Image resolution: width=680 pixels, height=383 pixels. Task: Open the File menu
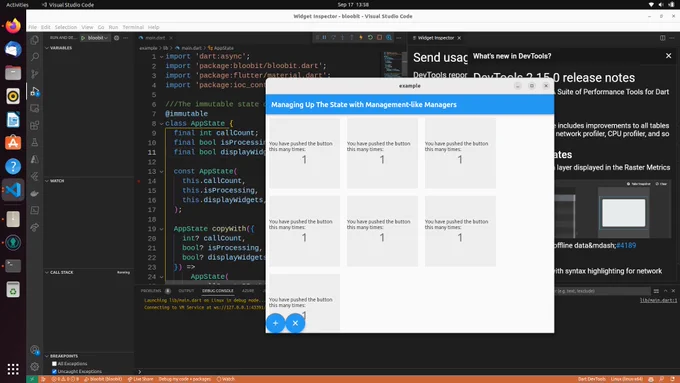click(x=33, y=27)
